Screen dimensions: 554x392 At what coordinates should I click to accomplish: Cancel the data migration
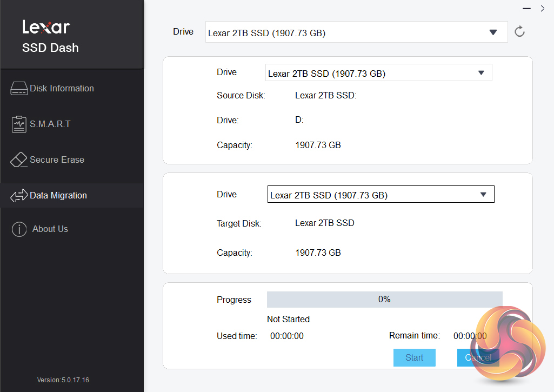(478, 358)
